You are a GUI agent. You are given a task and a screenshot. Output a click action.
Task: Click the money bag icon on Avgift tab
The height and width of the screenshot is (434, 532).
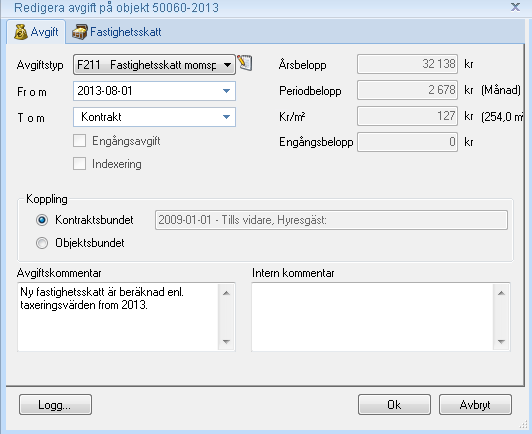[x=21, y=32]
